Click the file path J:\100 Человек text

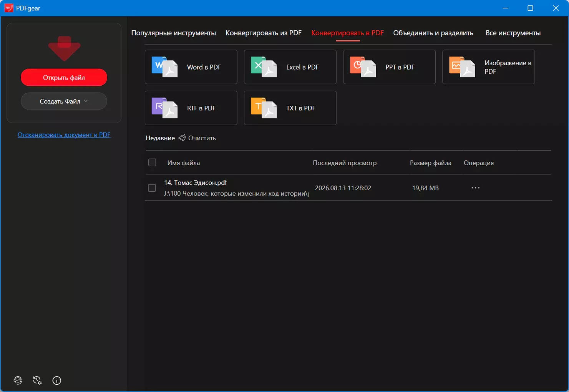point(236,193)
